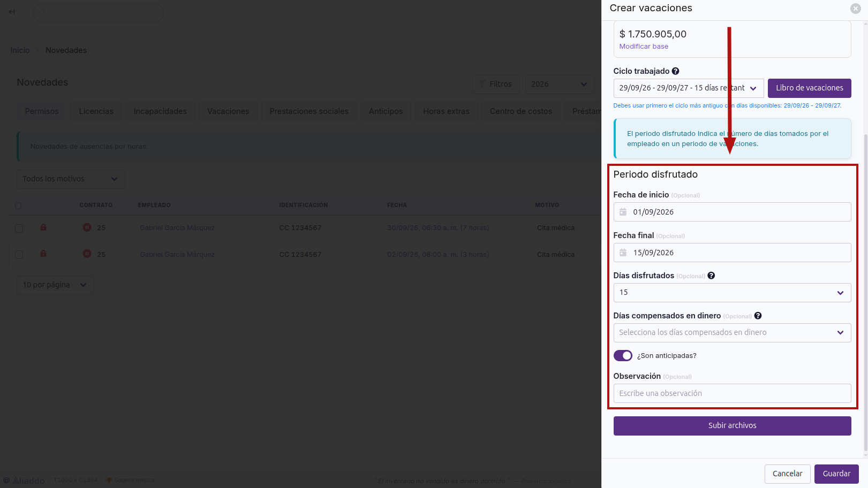This screenshot has height=488, width=868.
Task: Switch to the Vacaciones tab
Action: click(x=228, y=111)
